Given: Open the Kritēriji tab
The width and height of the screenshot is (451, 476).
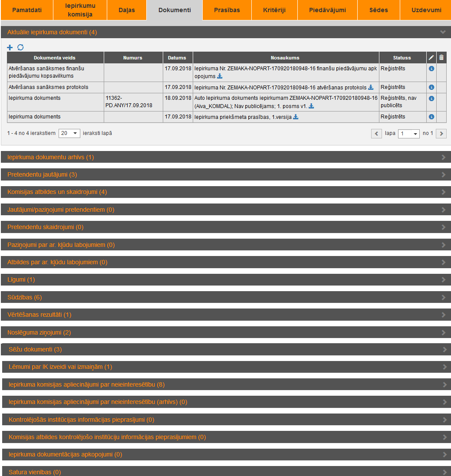Looking at the screenshot, I should click(x=274, y=10).
